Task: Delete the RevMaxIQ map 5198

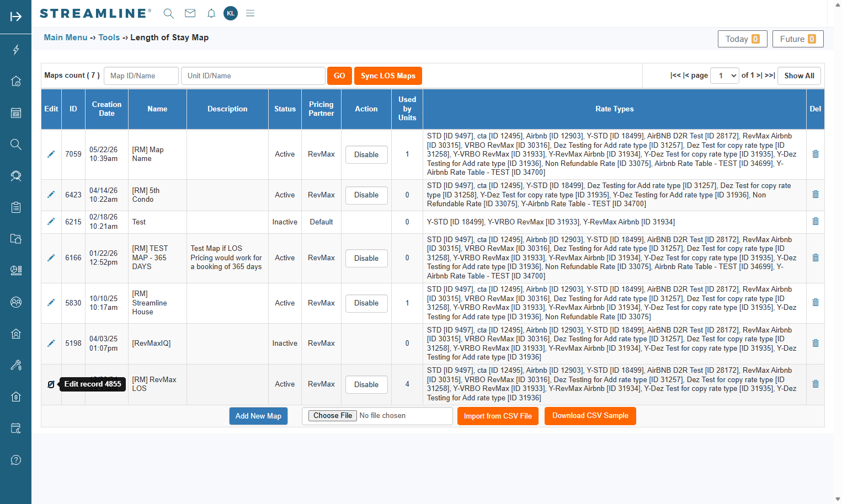Action: click(816, 343)
